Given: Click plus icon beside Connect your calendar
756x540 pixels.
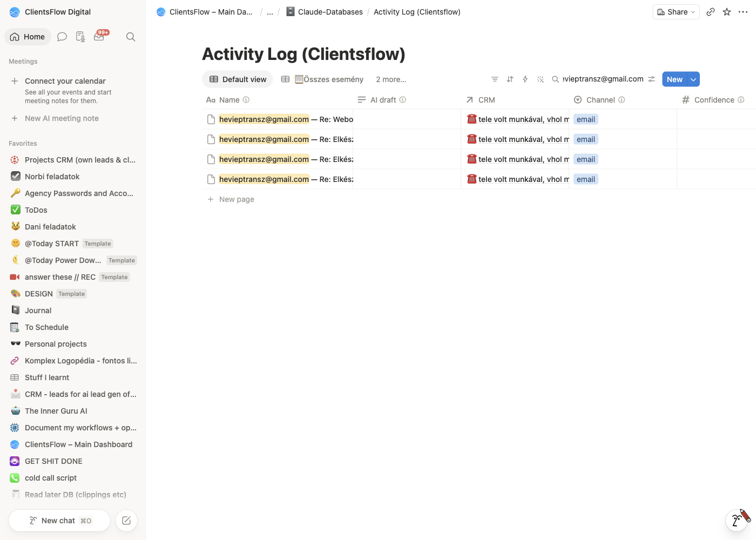Looking at the screenshot, I should [x=15, y=81].
